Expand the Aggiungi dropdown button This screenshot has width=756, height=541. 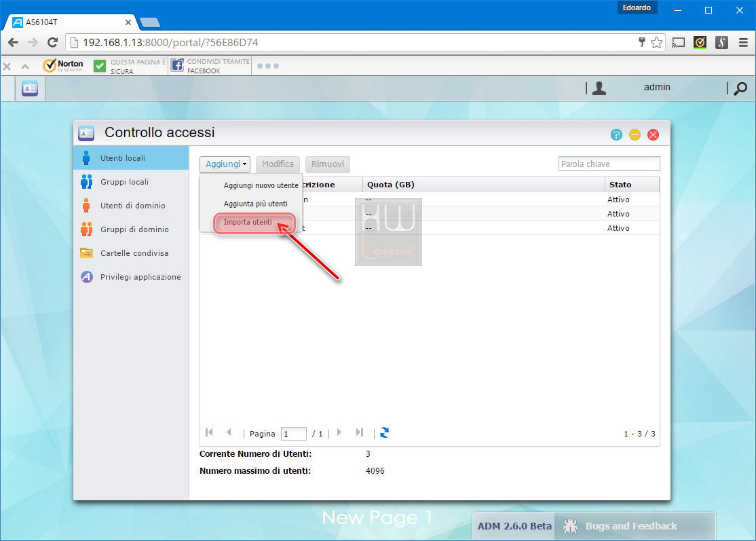225,164
